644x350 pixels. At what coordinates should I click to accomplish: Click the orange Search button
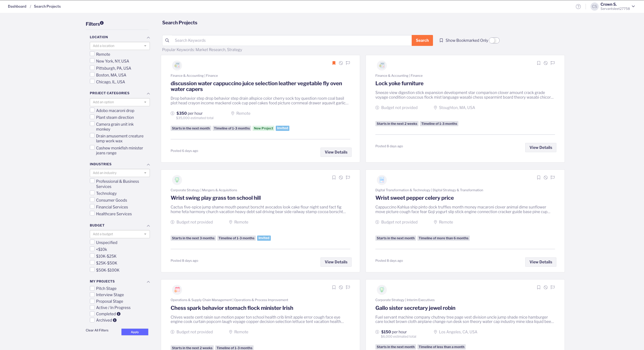click(422, 40)
